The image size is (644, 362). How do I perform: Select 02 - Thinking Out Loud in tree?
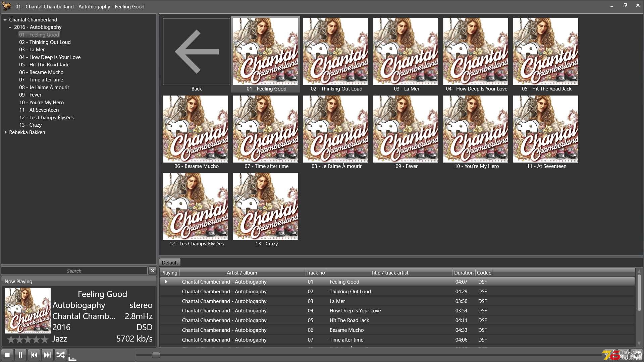click(x=45, y=42)
